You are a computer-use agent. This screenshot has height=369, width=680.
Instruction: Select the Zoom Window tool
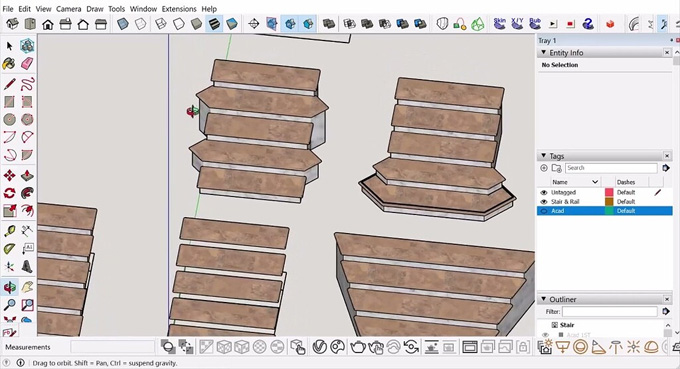27,305
